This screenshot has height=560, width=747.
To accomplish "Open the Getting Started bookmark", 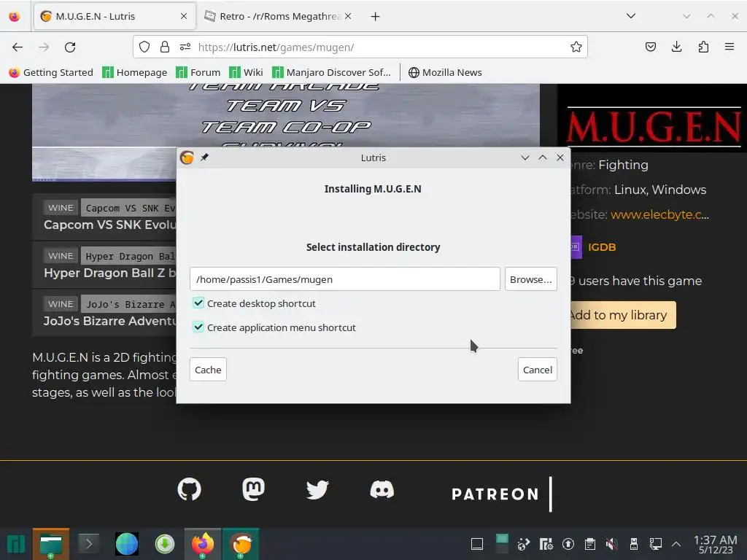I will pos(51,72).
